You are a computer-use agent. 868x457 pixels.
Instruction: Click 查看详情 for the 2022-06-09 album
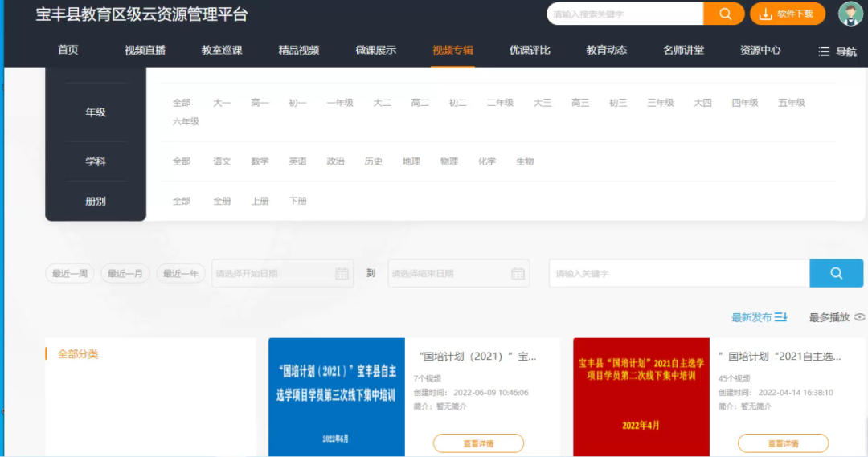click(478, 443)
